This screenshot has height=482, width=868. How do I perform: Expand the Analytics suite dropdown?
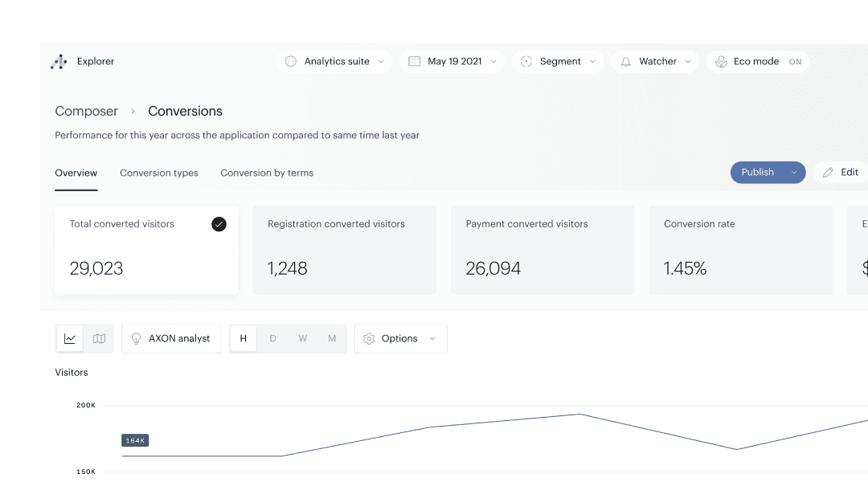tap(381, 62)
